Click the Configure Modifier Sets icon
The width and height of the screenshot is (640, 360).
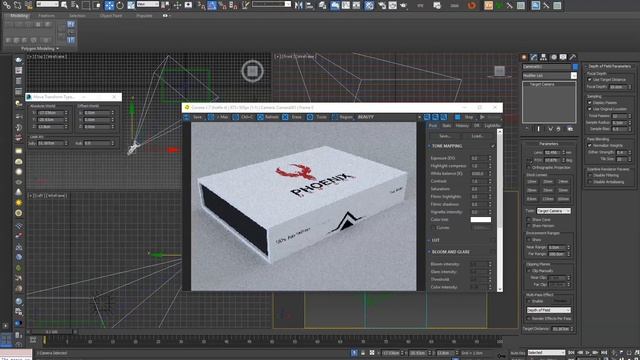pyautogui.click(x=570, y=129)
